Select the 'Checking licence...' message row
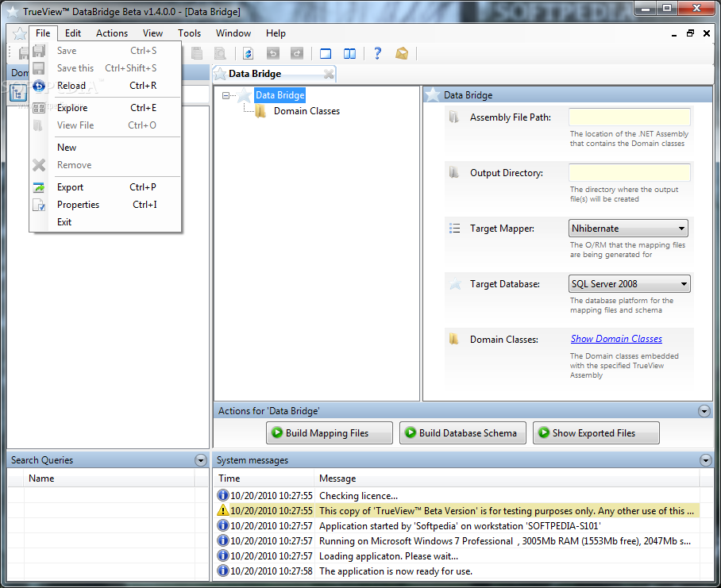The image size is (721, 588). pos(457,495)
